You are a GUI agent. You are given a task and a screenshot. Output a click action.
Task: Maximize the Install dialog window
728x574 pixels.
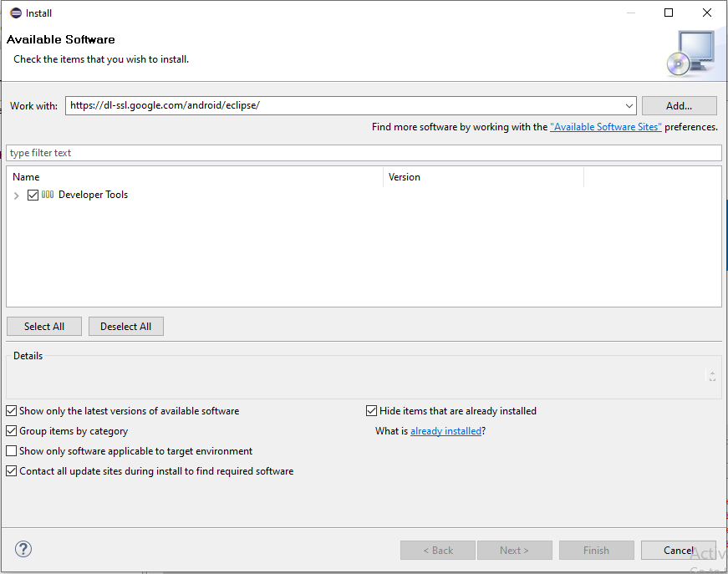point(669,13)
